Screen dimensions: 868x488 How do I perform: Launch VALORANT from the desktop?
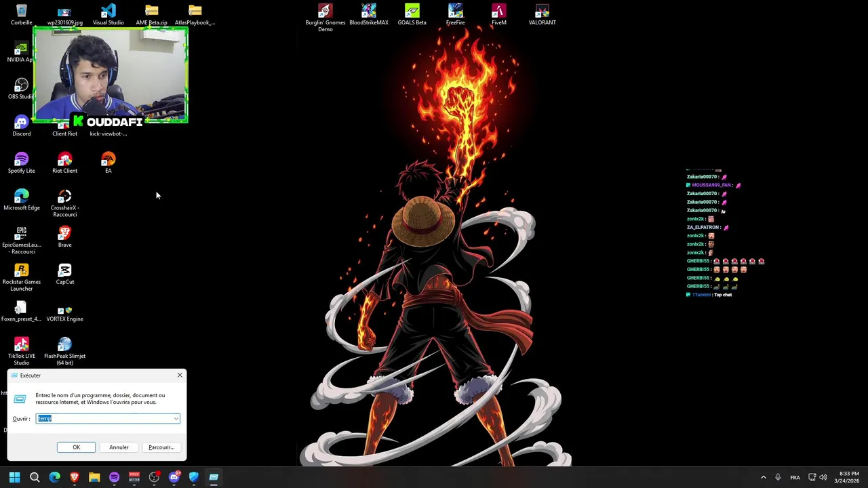(x=542, y=14)
